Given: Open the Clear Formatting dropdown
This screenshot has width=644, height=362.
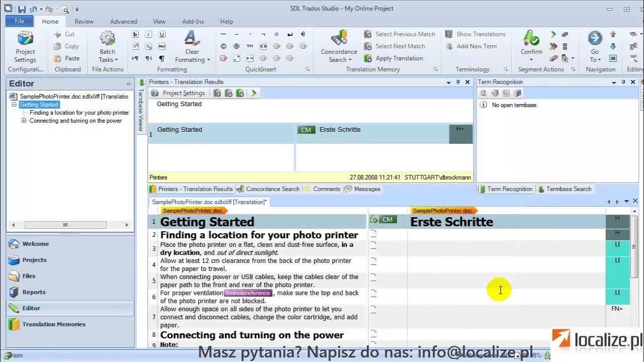Looking at the screenshot, I should 192,47.
